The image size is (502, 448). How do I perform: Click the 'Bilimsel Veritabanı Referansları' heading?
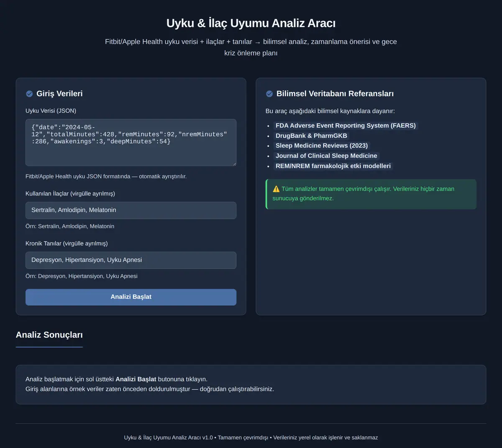335,94
